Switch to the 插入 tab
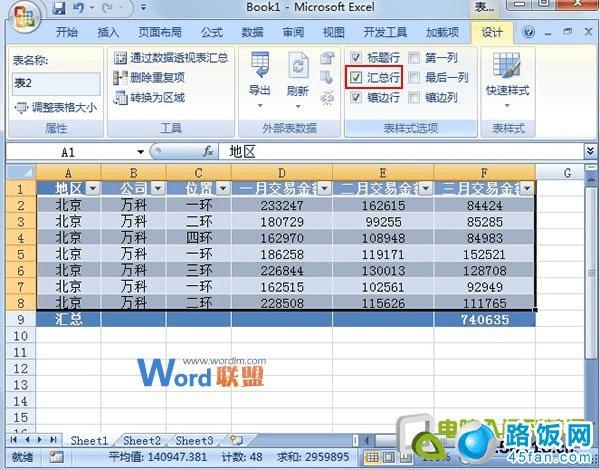This screenshot has height=470, width=600. tap(108, 32)
